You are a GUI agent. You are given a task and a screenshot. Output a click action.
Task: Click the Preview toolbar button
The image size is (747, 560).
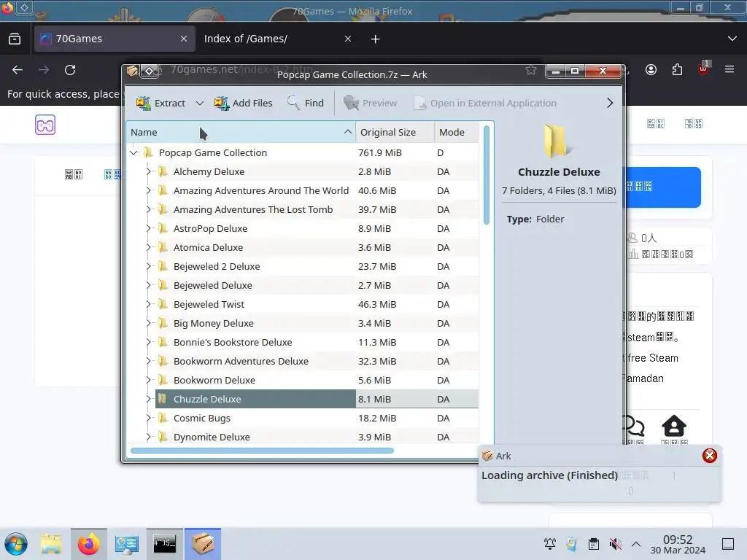click(370, 103)
